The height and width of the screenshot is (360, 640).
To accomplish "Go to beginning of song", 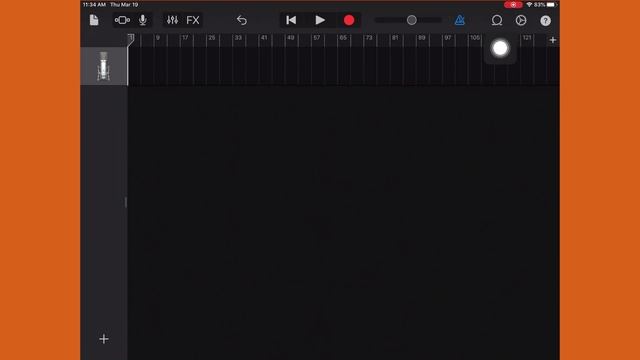I will point(291,20).
